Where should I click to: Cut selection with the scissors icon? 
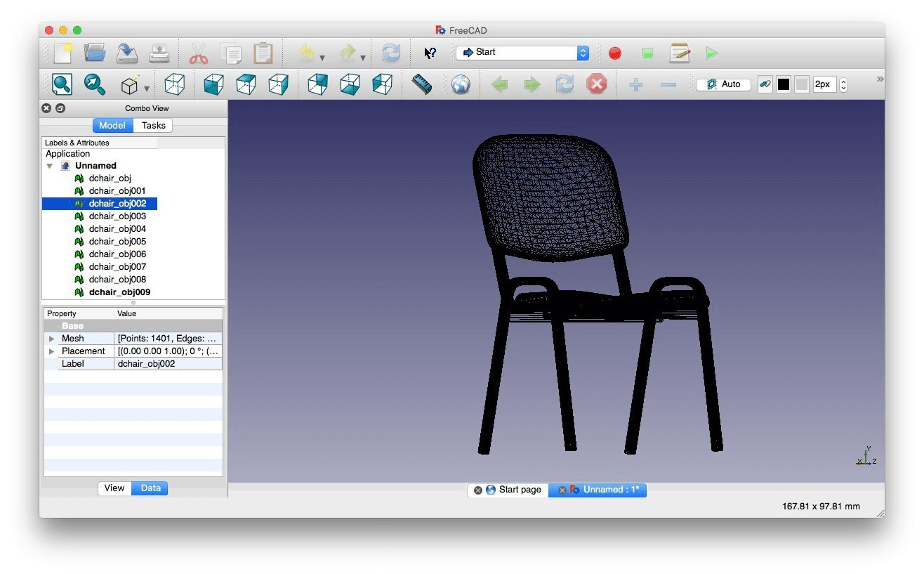click(199, 53)
